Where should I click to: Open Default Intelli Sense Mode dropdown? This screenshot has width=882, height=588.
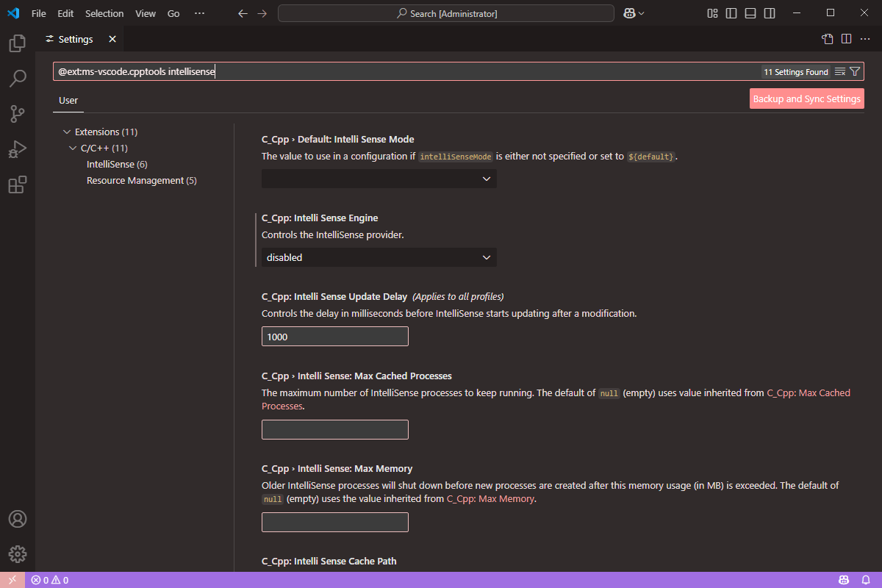pyautogui.click(x=379, y=179)
